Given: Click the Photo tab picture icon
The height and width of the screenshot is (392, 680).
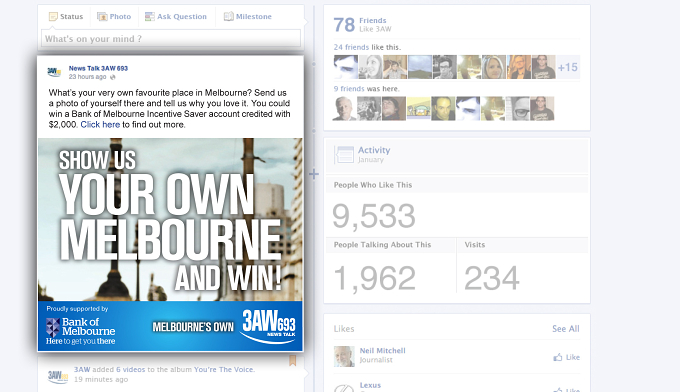Looking at the screenshot, I should 102,16.
